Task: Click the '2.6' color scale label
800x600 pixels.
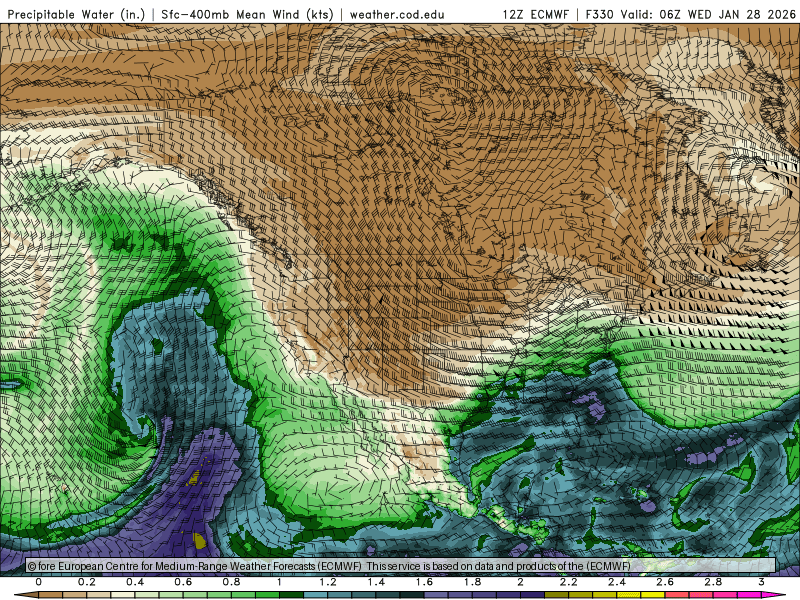Action: tap(665, 582)
